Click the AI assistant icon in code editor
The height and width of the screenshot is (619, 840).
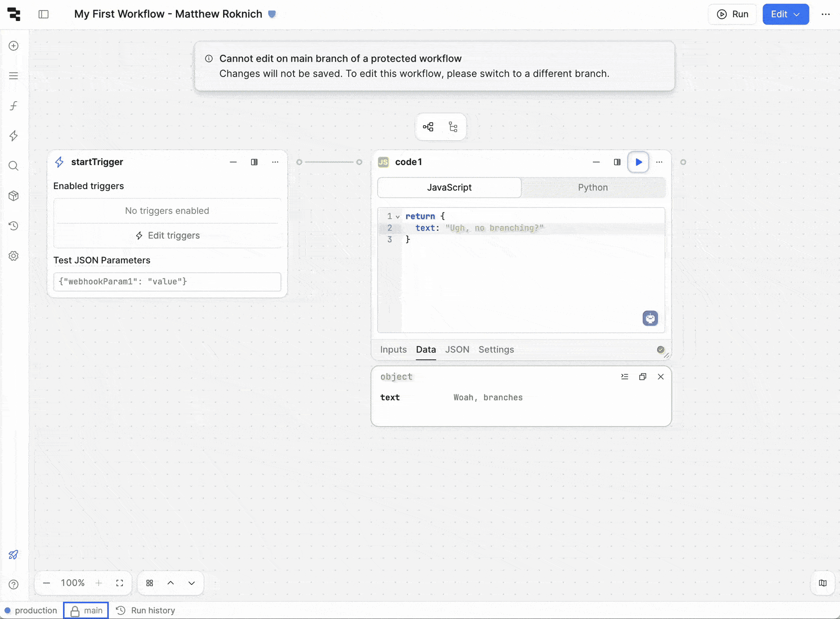point(650,318)
